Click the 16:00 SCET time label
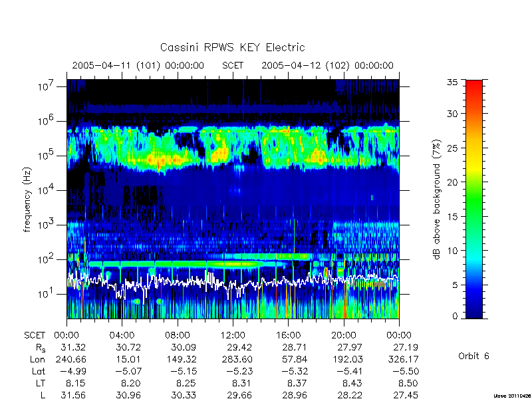 coord(288,335)
